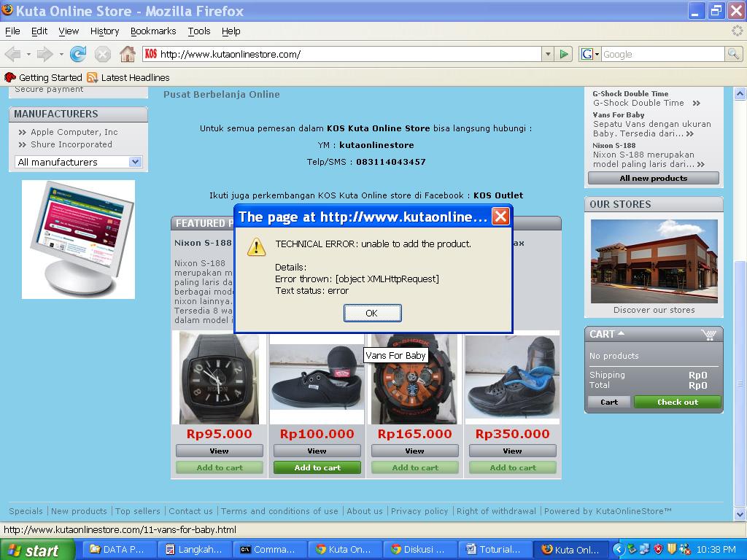Open forward button history dropdown arrow
Screen dimensions: 747x560
click(61, 54)
